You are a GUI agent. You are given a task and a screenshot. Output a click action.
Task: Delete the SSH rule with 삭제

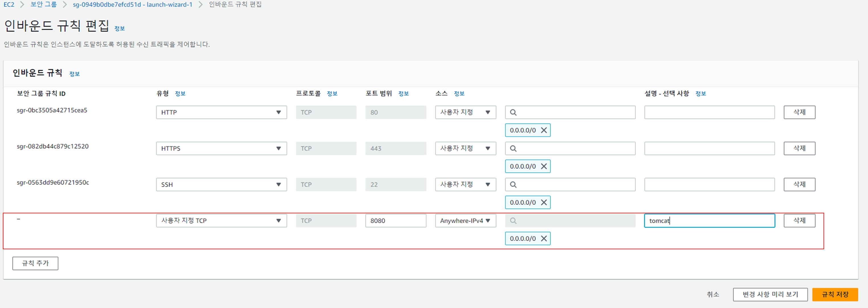point(799,185)
